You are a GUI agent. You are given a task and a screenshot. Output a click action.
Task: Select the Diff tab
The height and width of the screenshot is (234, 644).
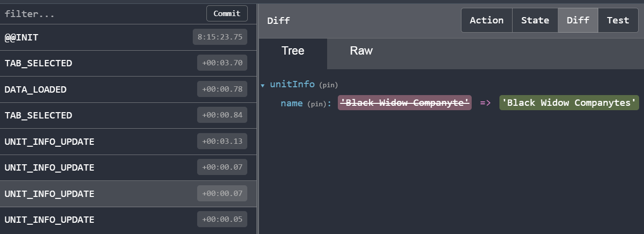click(578, 20)
